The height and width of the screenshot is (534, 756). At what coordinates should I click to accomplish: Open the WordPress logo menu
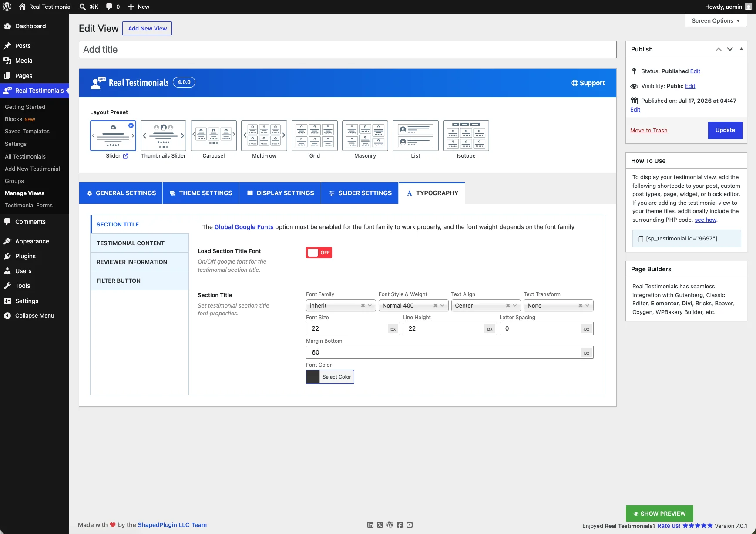pos(7,7)
